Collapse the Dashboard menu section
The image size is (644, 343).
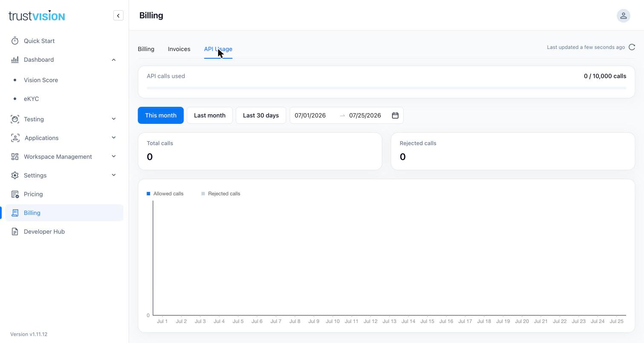click(114, 60)
